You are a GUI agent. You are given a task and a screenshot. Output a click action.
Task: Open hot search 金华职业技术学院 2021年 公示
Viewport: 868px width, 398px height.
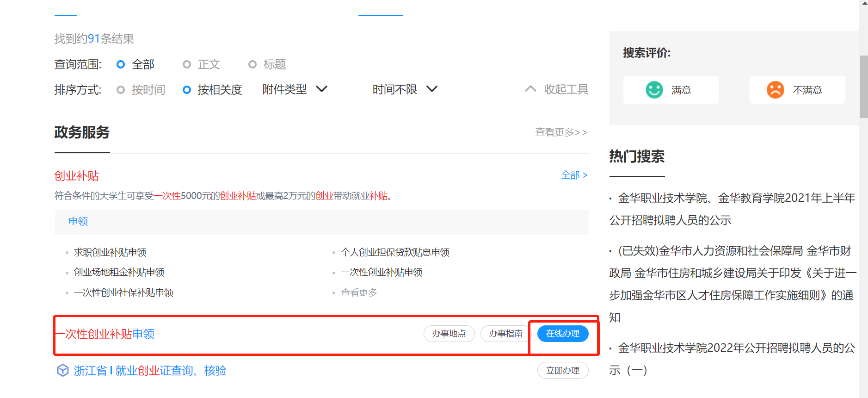click(733, 209)
